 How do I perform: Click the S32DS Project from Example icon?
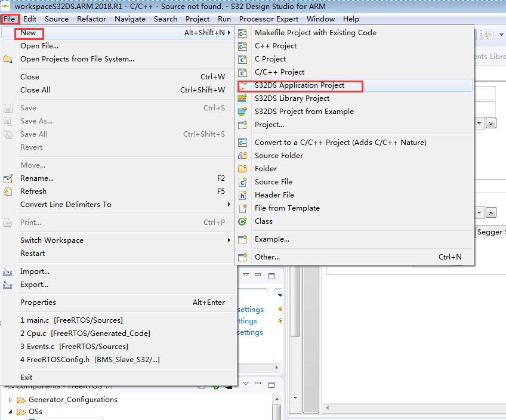click(241, 111)
